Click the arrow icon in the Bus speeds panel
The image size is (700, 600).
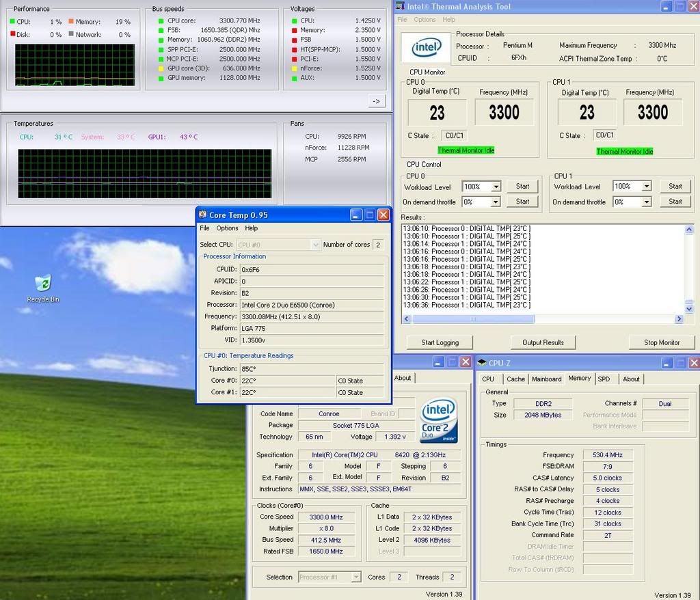(x=375, y=100)
